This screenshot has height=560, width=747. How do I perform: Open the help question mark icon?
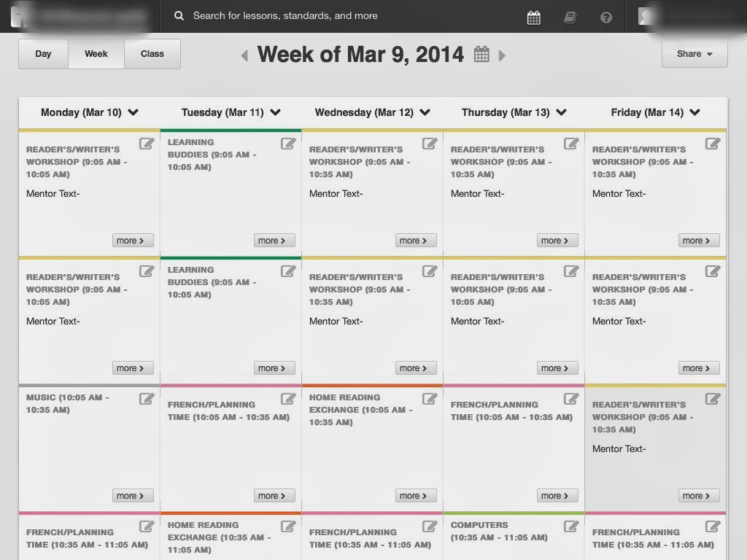tap(606, 17)
